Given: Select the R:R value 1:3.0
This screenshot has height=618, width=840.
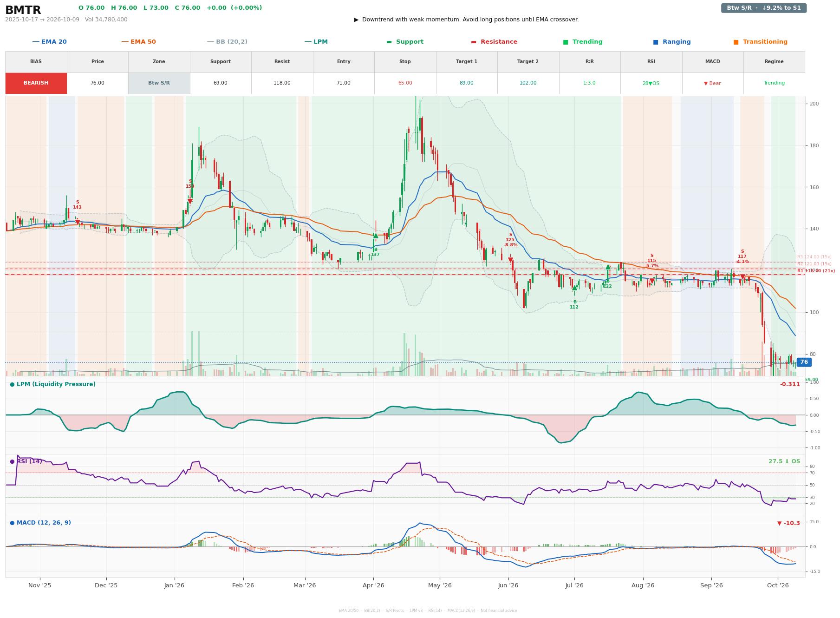Looking at the screenshot, I should click(x=590, y=83).
